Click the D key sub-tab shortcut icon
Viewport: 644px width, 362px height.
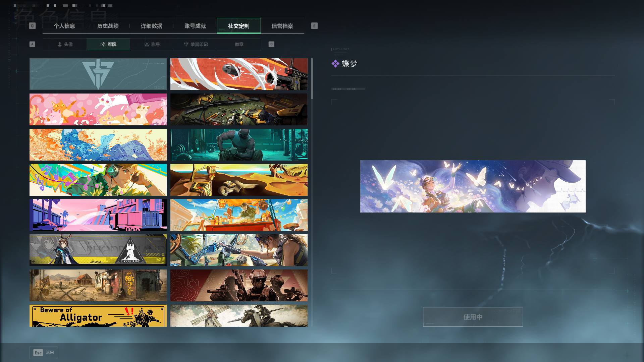pos(271,44)
